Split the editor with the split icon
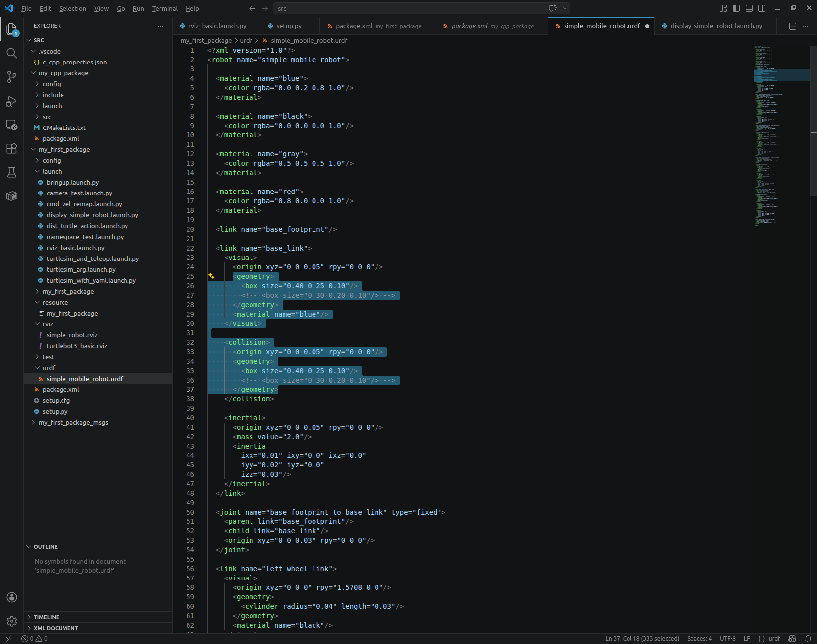 793,26
